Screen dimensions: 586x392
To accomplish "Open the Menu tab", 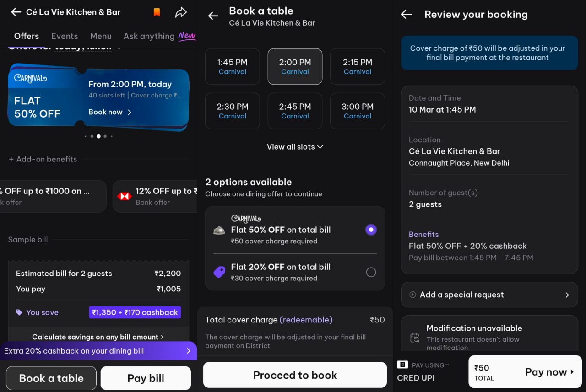I will tap(101, 36).
